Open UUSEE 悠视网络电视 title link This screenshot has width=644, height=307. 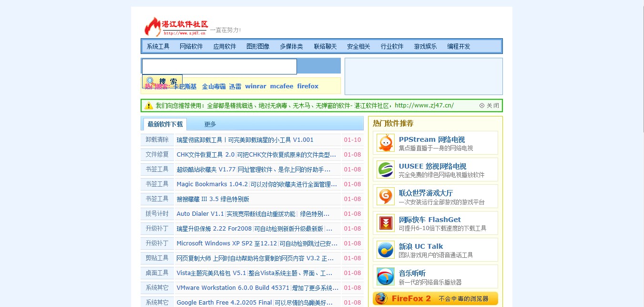pyautogui.click(x=433, y=167)
